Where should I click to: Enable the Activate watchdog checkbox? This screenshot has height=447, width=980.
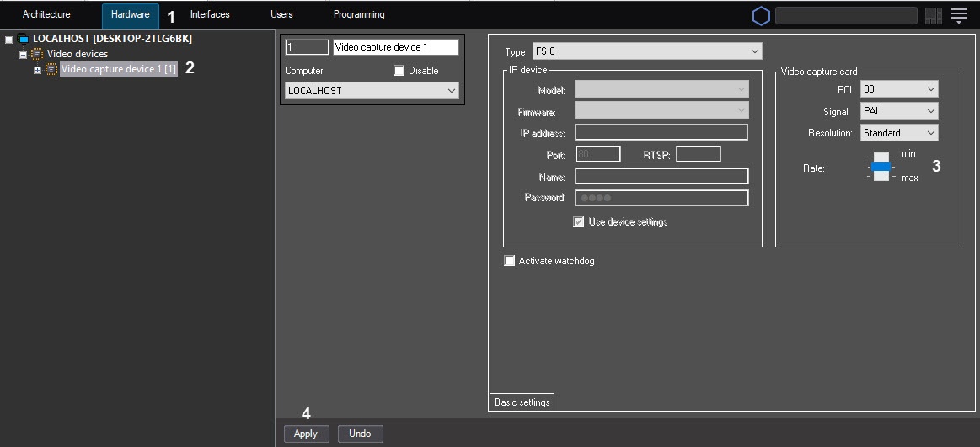(x=509, y=261)
